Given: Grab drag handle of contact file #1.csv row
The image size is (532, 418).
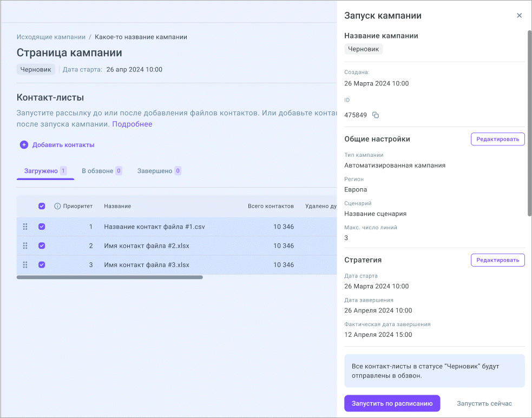Looking at the screenshot, I should point(25,227).
